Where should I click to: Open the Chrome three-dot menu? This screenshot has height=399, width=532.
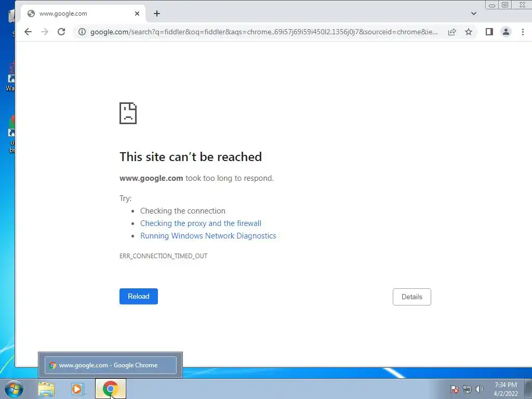523,32
